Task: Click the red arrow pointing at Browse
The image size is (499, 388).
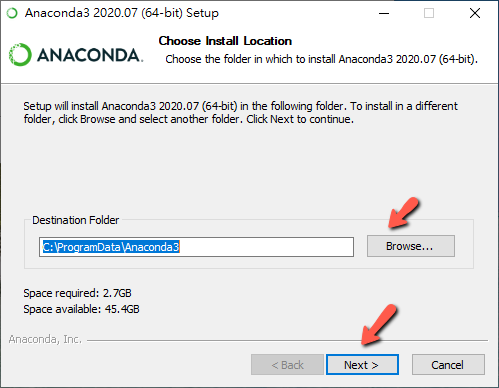Action: coord(403,213)
